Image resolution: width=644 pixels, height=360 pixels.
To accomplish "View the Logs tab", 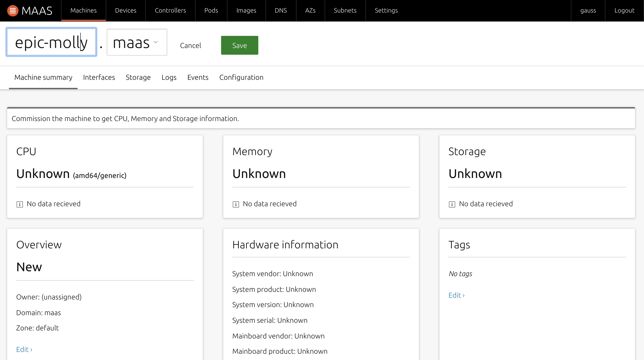I will [x=169, y=78].
